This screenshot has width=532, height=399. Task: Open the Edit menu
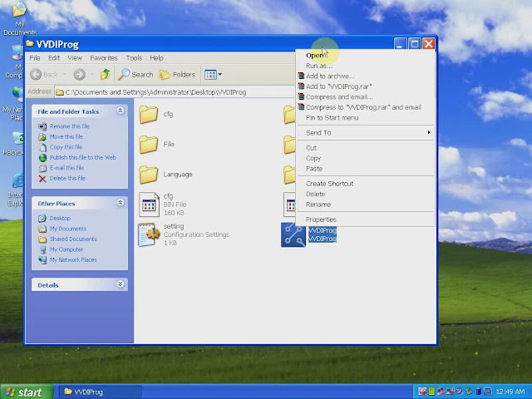click(53, 58)
